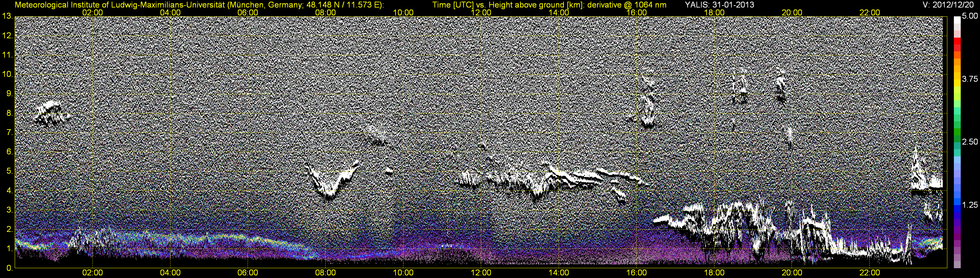This screenshot has width=980, height=278.
Task: Click 14:00 on the lower time axis
Action: tap(559, 273)
